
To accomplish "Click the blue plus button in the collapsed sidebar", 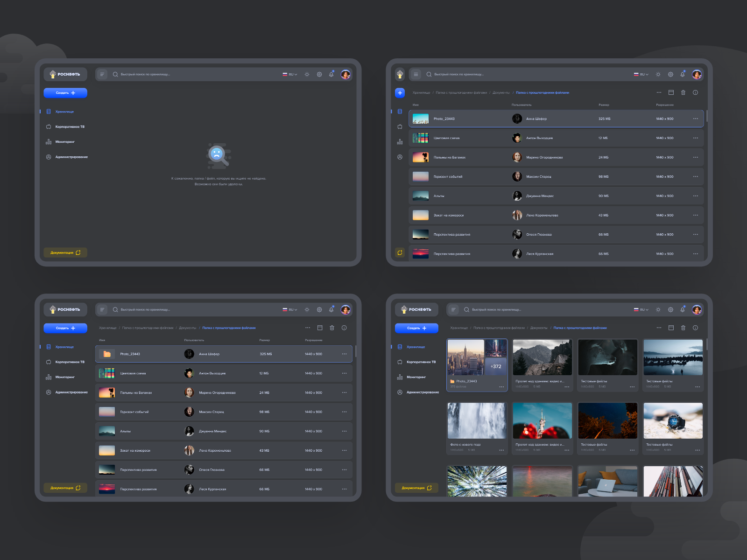I will click(400, 93).
